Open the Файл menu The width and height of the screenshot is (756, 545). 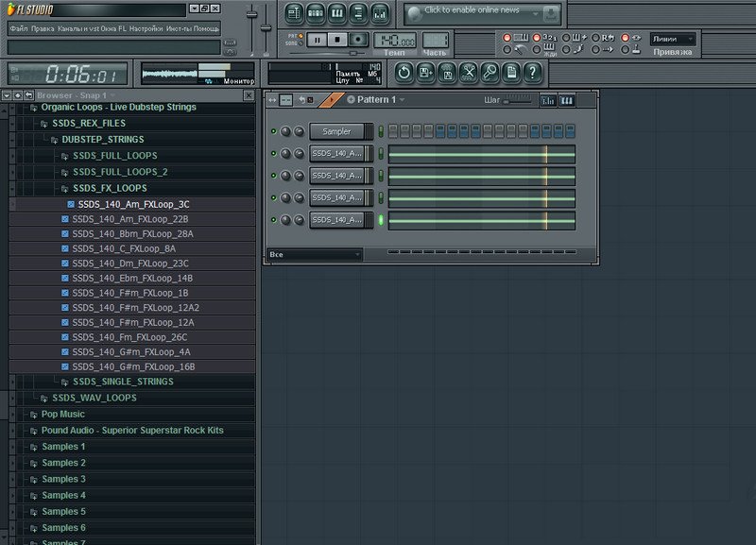pyautogui.click(x=18, y=28)
